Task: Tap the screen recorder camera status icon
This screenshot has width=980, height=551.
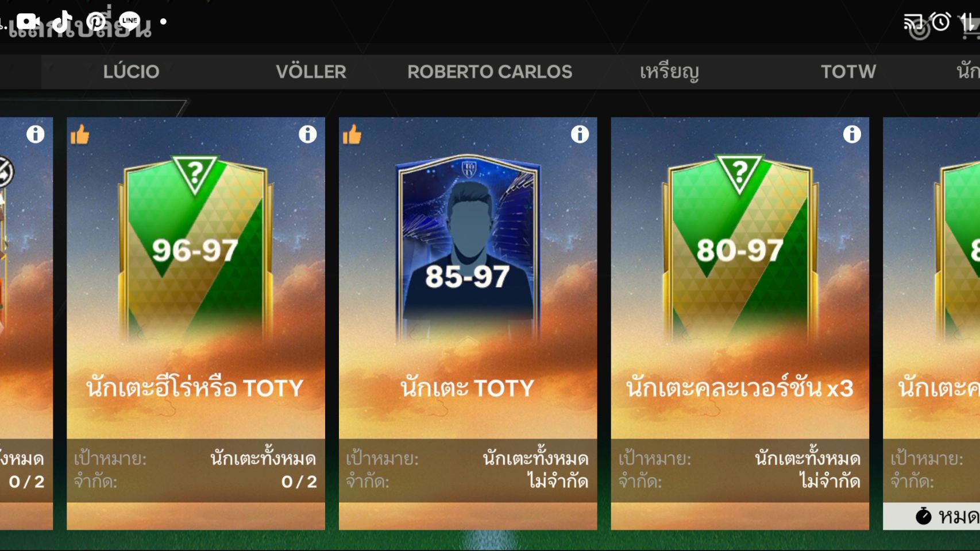Action: (x=28, y=22)
